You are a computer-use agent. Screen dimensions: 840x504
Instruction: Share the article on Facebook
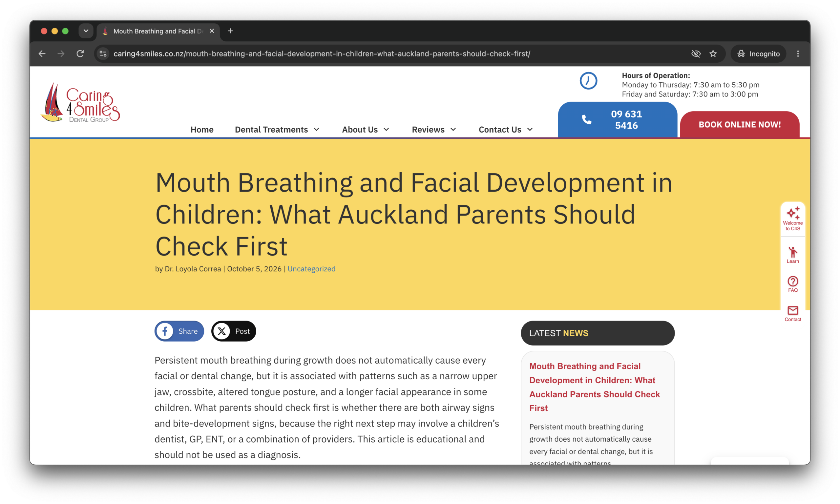coord(179,331)
